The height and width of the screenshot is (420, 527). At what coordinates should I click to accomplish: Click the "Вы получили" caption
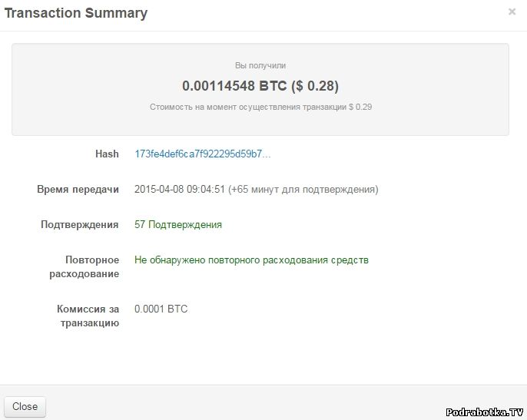(260, 66)
